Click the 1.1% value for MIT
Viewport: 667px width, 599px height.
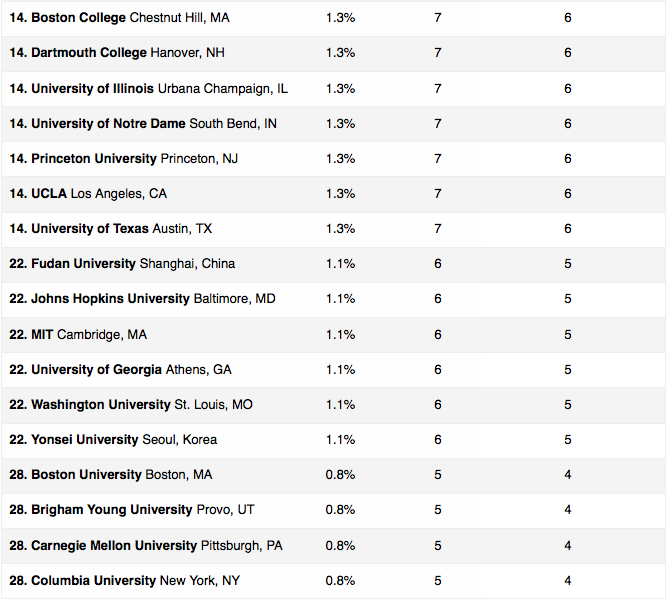340,334
